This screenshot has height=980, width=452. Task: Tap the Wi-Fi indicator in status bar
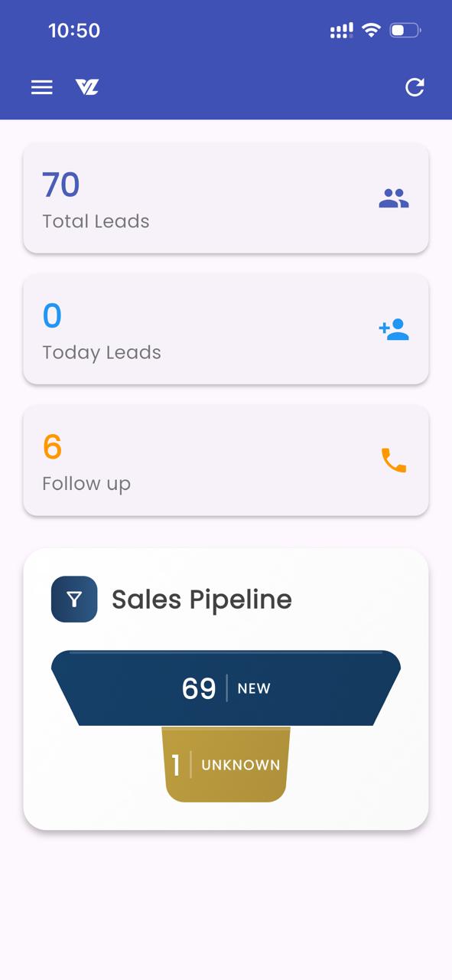pyautogui.click(x=372, y=30)
